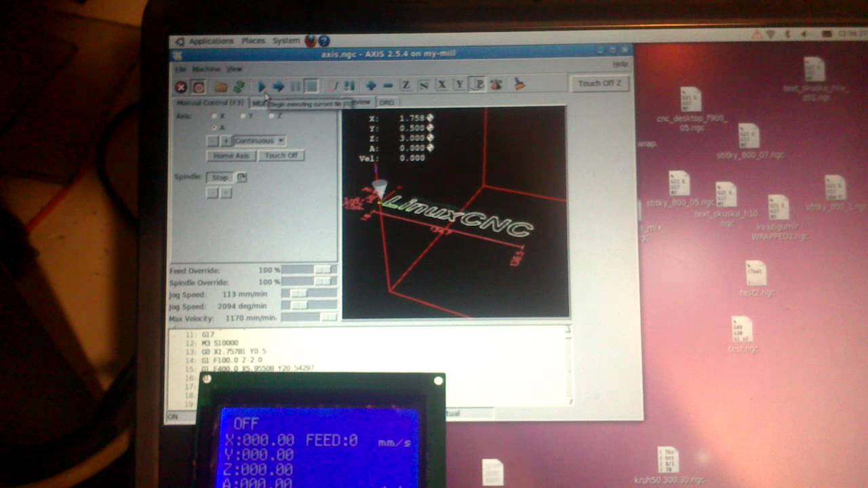
Task: Open the View menu
Action: point(234,69)
